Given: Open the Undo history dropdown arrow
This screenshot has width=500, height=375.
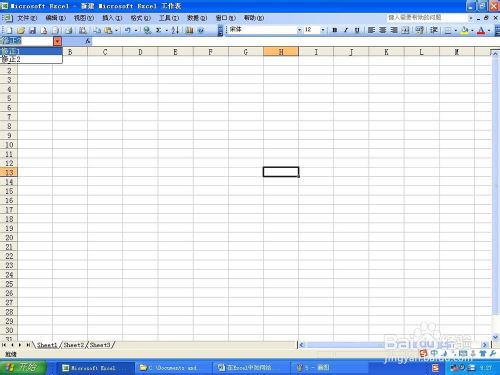Looking at the screenshot, I should pyautogui.click(x=136, y=30).
